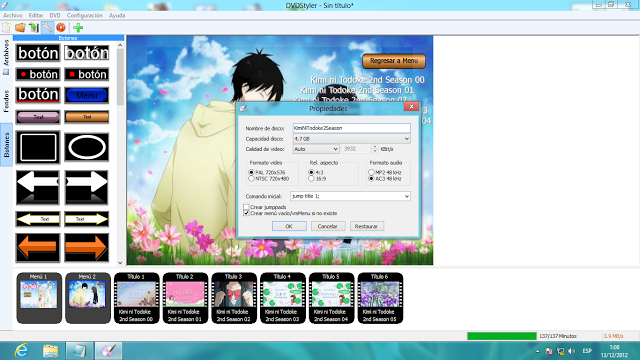640x360 pixels.
Task: Choose the orange left arrow button
Action: coord(38,247)
